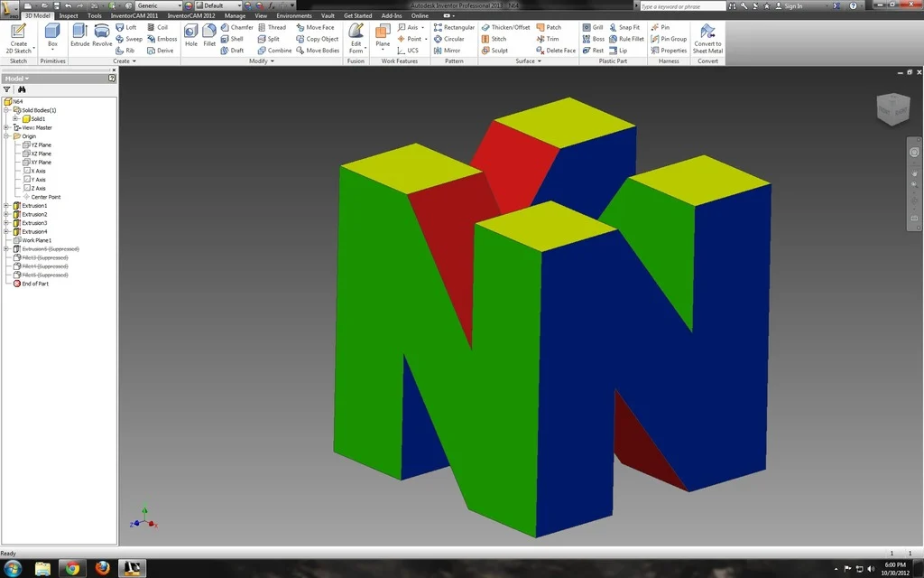Open Chrome from Windows taskbar
Screen dimensions: 924x578
pos(72,569)
